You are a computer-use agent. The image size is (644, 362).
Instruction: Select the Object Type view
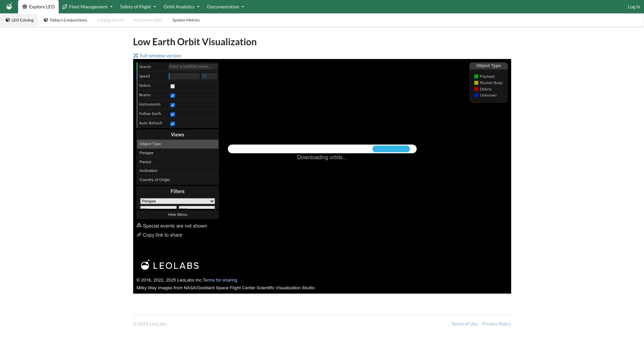coord(177,144)
